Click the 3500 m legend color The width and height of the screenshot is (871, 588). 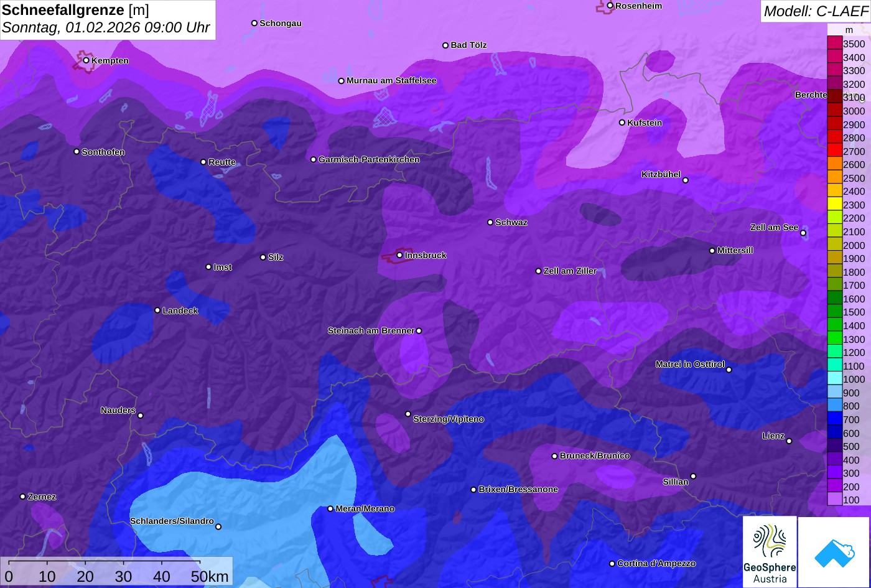coord(834,44)
